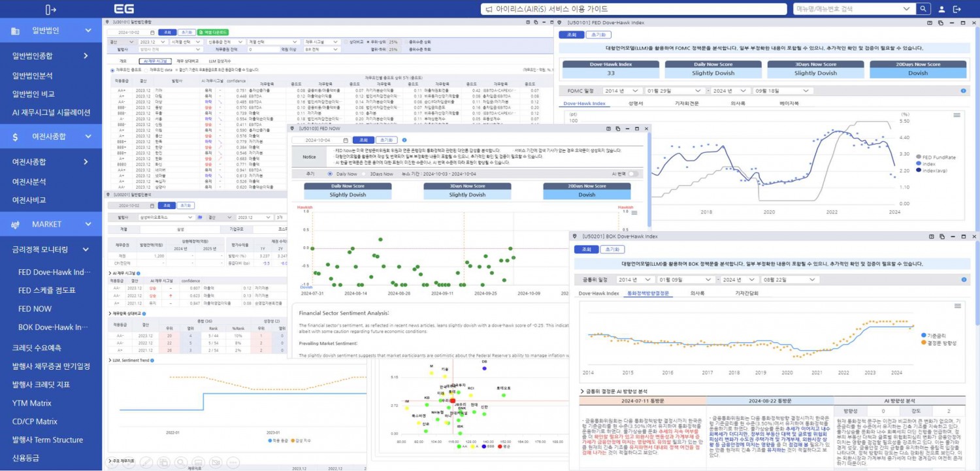This screenshot has width=980, height=471.
Task: Select the 3Days Now radio option
Action: point(364,174)
